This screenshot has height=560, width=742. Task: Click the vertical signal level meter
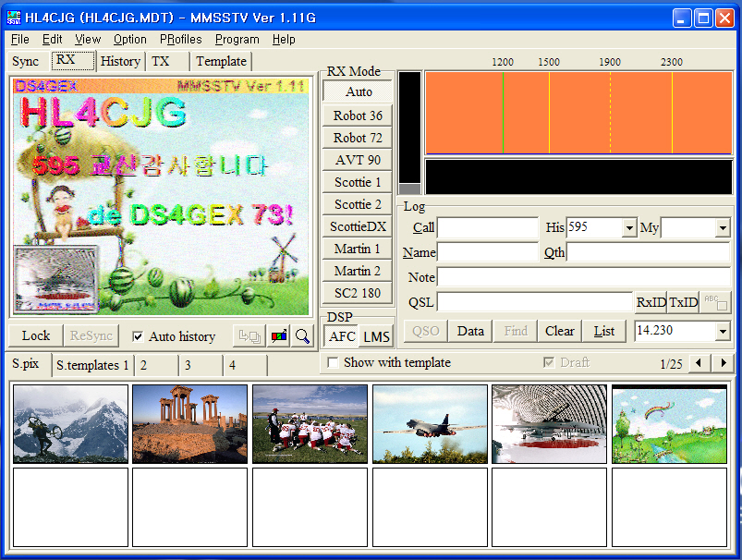pos(409,133)
